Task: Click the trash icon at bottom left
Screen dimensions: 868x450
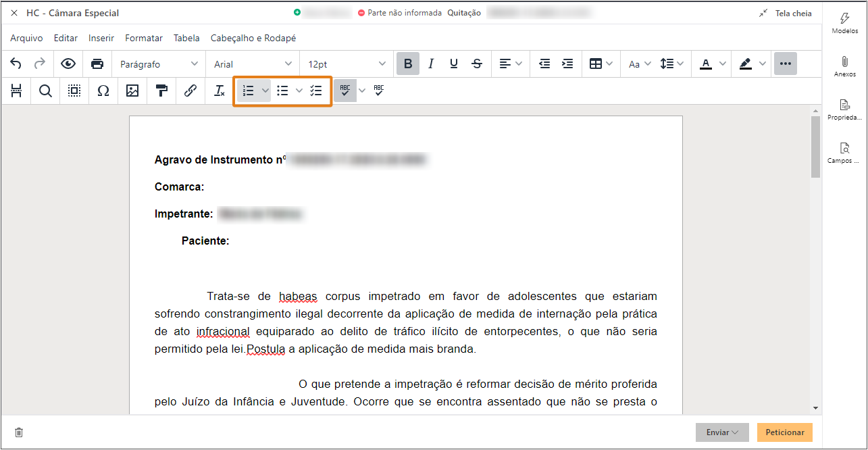Action: pyautogui.click(x=18, y=432)
